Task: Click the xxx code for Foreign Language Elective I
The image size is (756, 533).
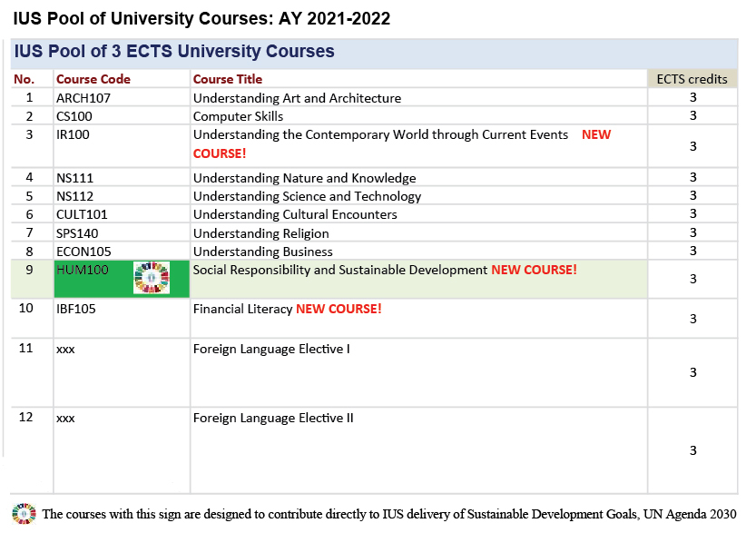Action: click(x=64, y=349)
